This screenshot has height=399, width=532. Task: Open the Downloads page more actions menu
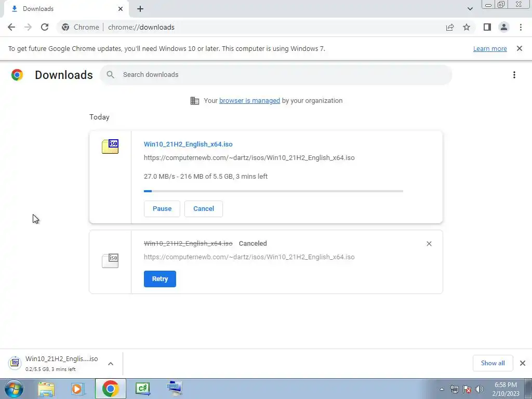click(514, 75)
